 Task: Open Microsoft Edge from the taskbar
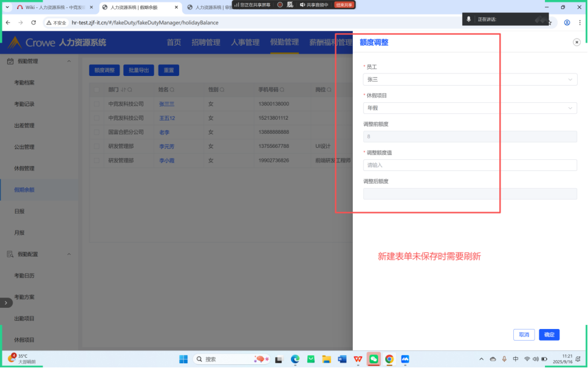click(295, 359)
